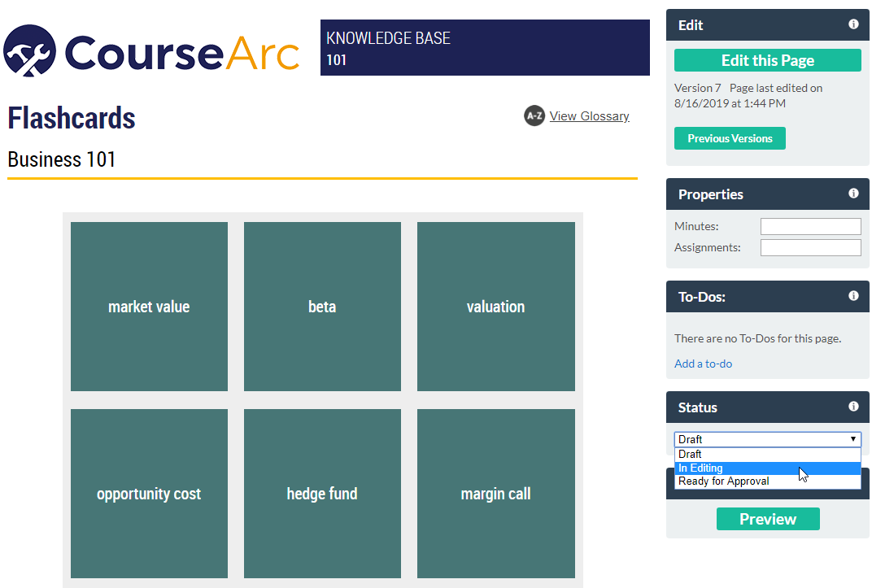Click into the Assignments field
This screenshot has height=588, width=872.
point(810,247)
